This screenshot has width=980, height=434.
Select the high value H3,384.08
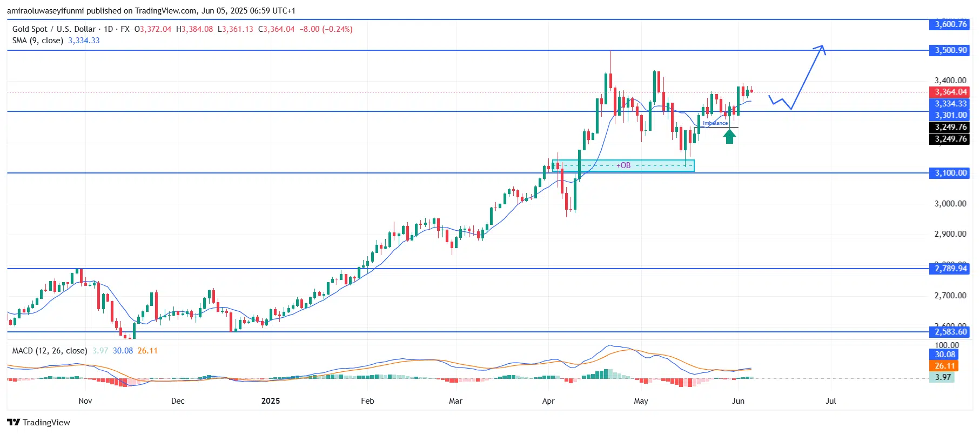pos(194,29)
